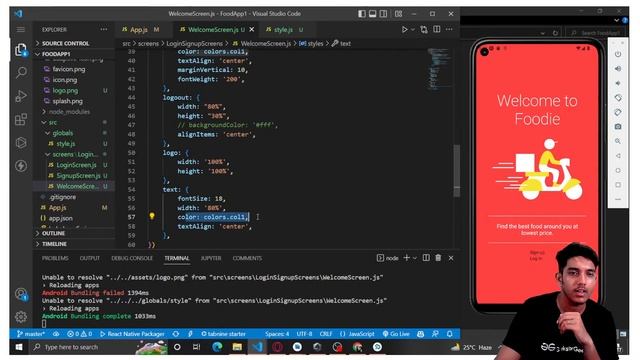Kill the terminal with trash icon
This screenshot has width=640, height=360.
tap(438, 258)
